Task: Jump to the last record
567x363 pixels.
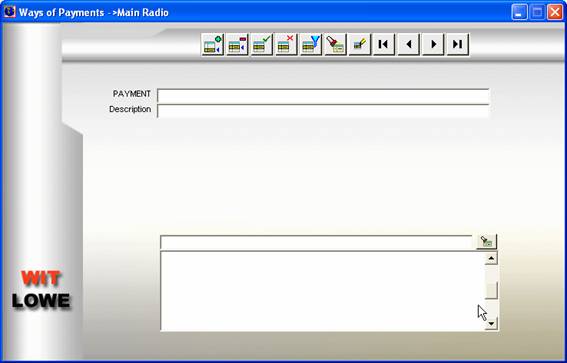Action: [458, 45]
